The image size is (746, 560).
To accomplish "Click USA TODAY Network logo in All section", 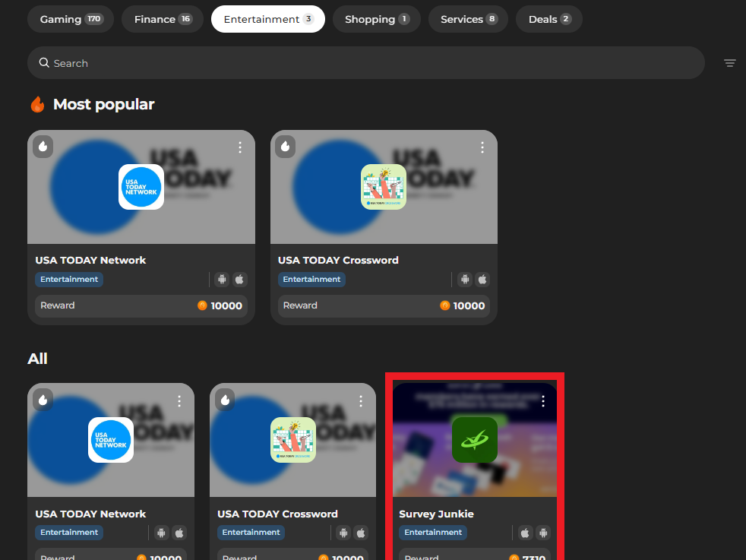I will [111, 440].
